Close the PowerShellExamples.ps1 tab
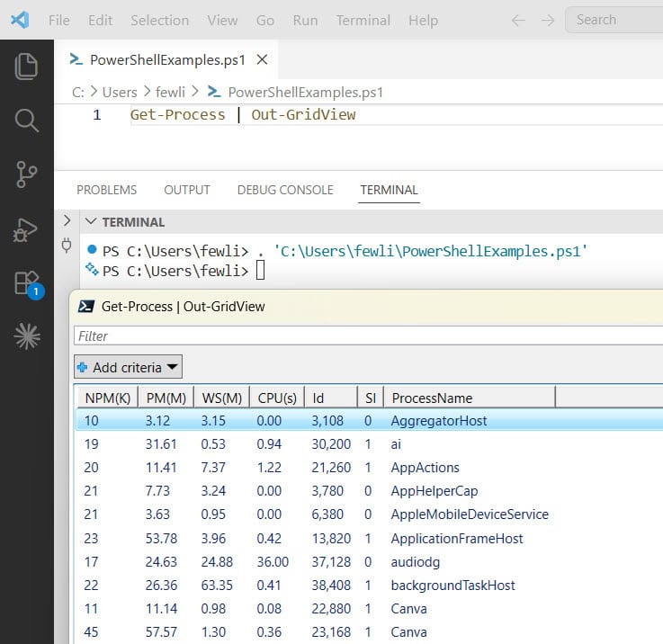The height and width of the screenshot is (644, 663). (x=262, y=59)
